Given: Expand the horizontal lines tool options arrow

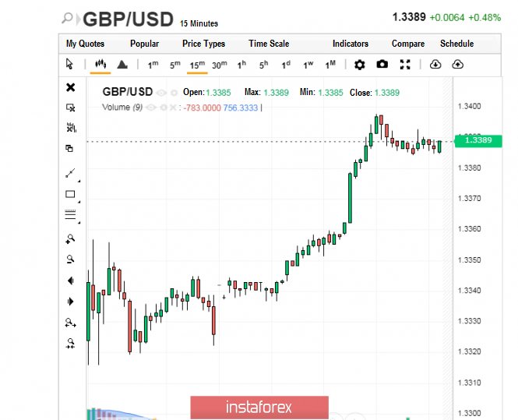Looking at the screenshot, I should tap(79, 223).
